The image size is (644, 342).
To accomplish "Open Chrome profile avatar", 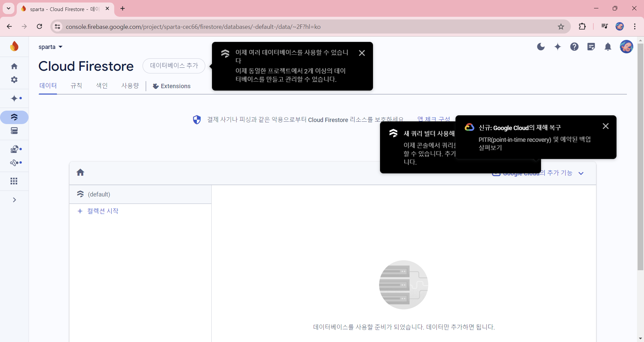I will pos(620,26).
